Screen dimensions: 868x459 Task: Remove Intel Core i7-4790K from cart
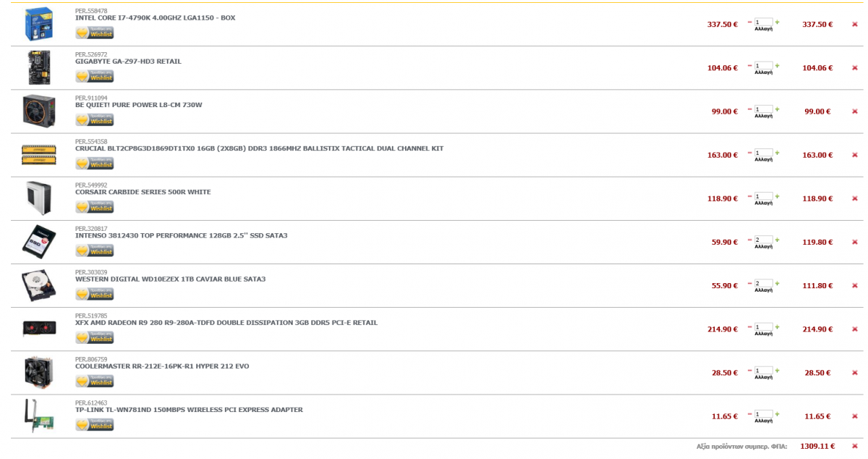pos(854,24)
